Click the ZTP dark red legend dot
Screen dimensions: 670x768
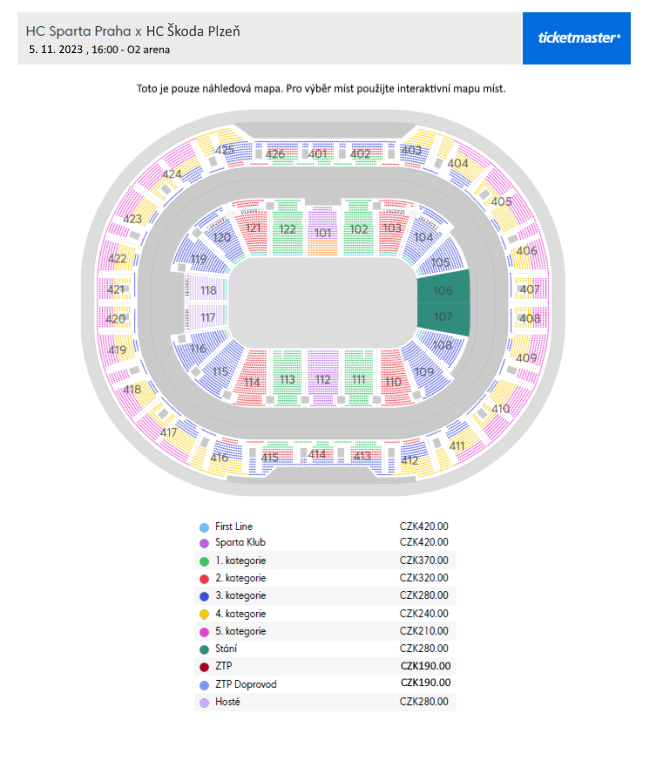(x=204, y=667)
